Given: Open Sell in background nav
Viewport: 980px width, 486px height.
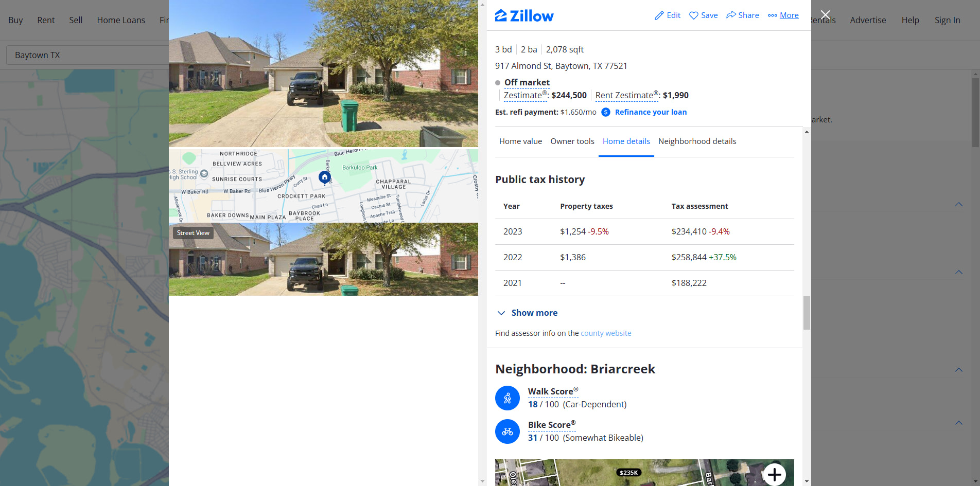Looking at the screenshot, I should tap(76, 20).
